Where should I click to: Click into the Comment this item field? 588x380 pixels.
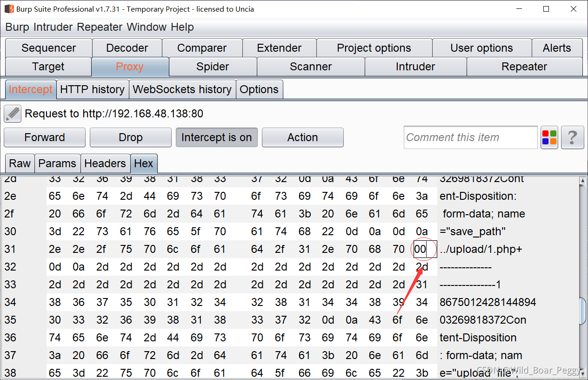470,137
